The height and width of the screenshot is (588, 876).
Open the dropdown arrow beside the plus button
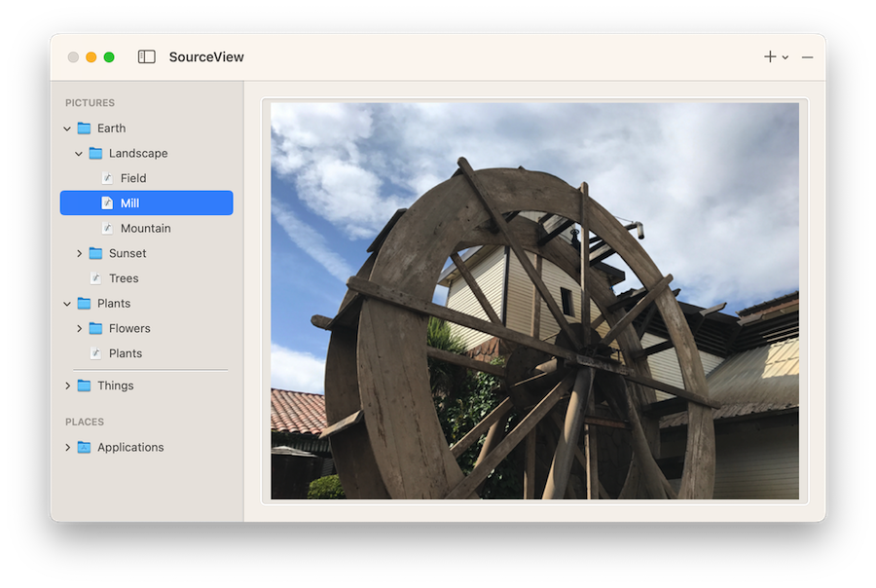point(785,58)
